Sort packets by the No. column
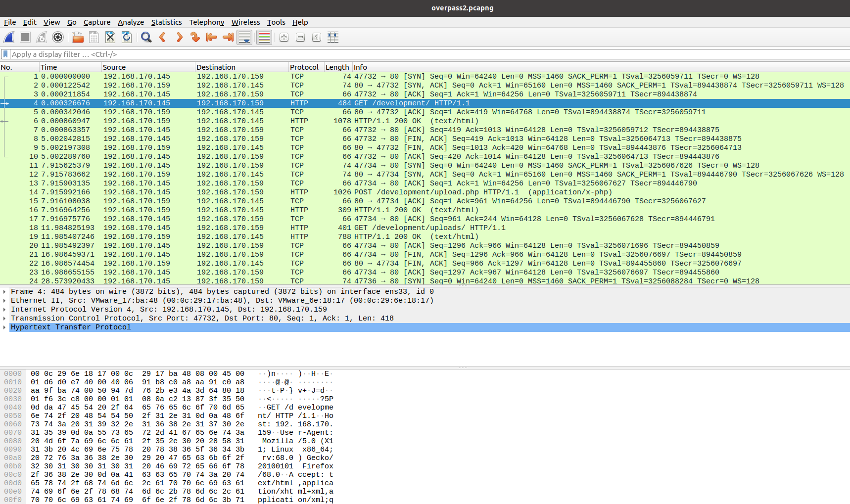The width and height of the screenshot is (850, 504). 19,67
